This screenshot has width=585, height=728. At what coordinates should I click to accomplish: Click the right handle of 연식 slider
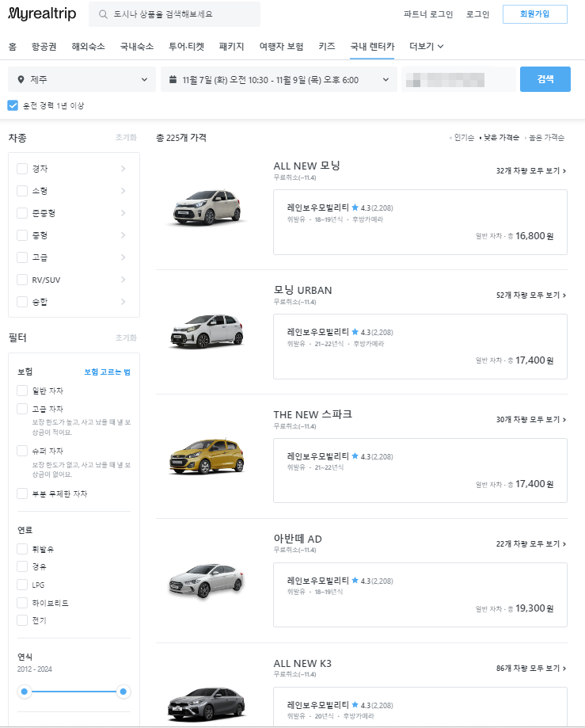123,692
